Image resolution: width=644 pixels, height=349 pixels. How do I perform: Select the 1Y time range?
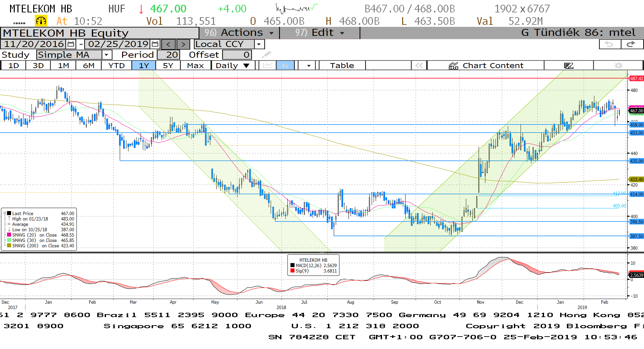pyautogui.click(x=144, y=65)
